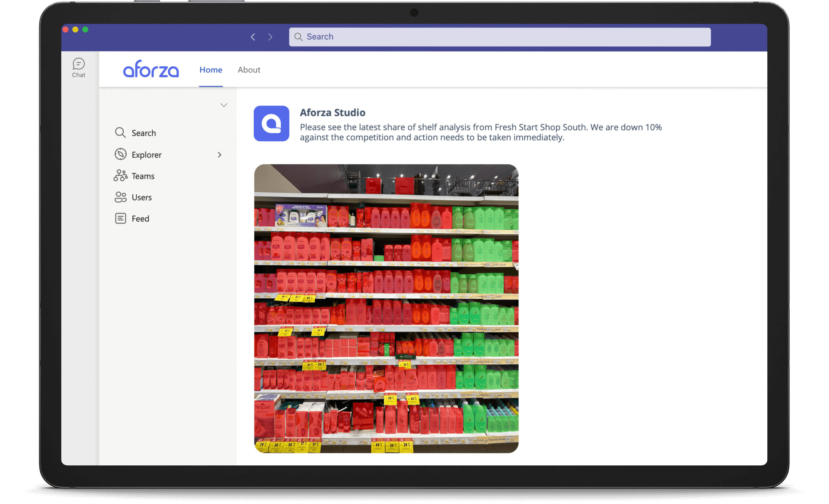The image size is (829, 504).
Task: Navigate back using the left arrow
Action: pos(253,37)
